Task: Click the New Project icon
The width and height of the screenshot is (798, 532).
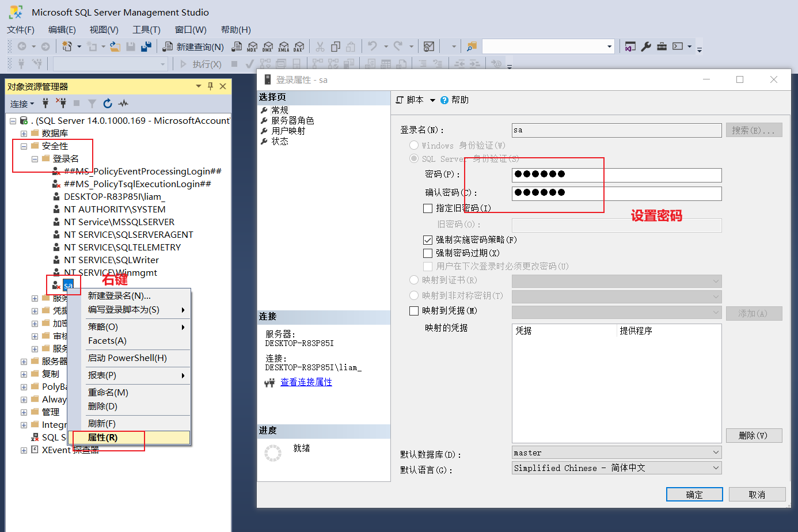Action: [67, 47]
